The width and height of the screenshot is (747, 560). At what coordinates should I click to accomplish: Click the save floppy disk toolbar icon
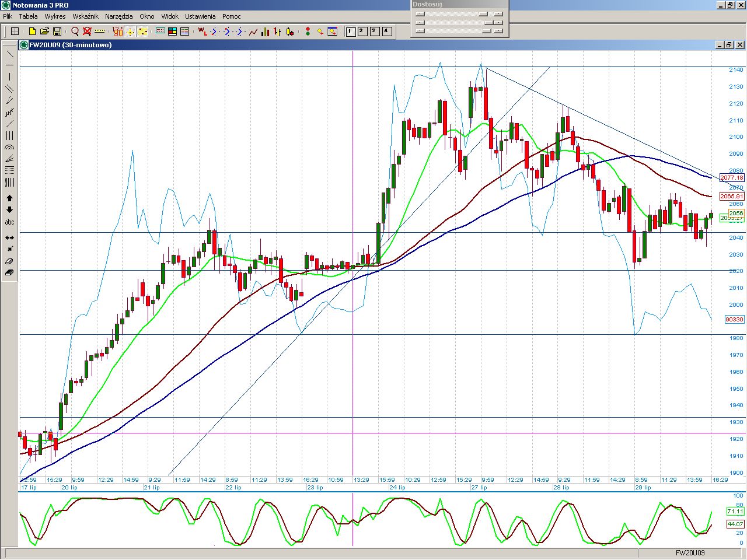57,32
